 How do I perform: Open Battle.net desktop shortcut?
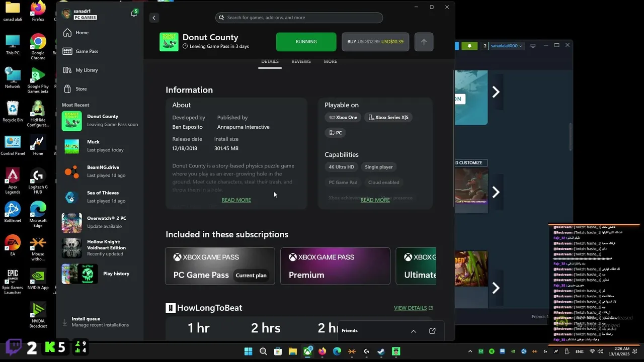(x=13, y=212)
